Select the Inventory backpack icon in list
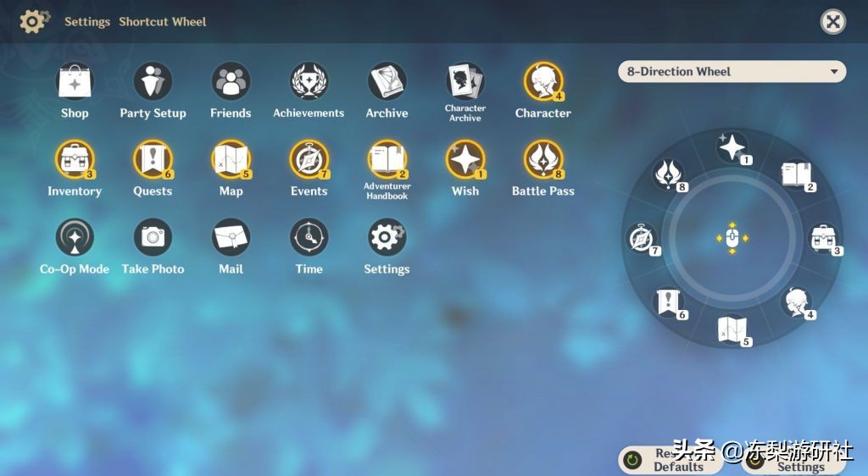 pos(75,160)
